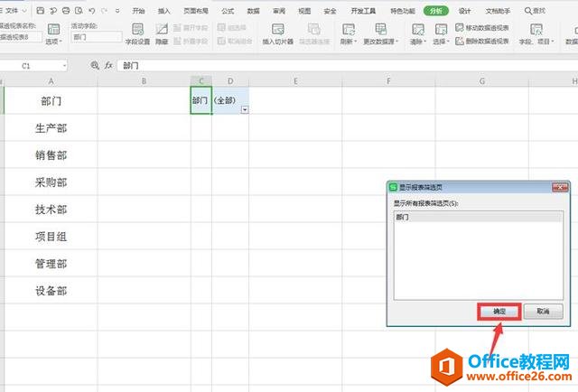578x392 pixels.
Task: Click the 项目组 cell
Action: pos(51,236)
